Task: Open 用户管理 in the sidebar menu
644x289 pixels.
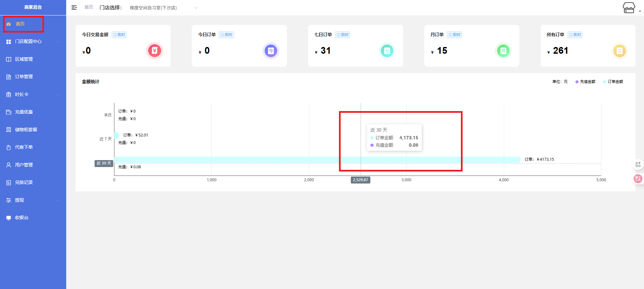Action: [x=33, y=165]
